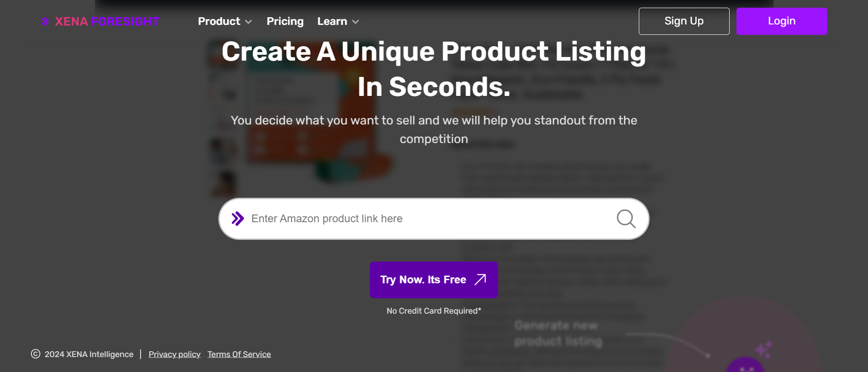Click the magnifying glass search icon
This screenshot has height=372, width=868.
pos(626,219)
